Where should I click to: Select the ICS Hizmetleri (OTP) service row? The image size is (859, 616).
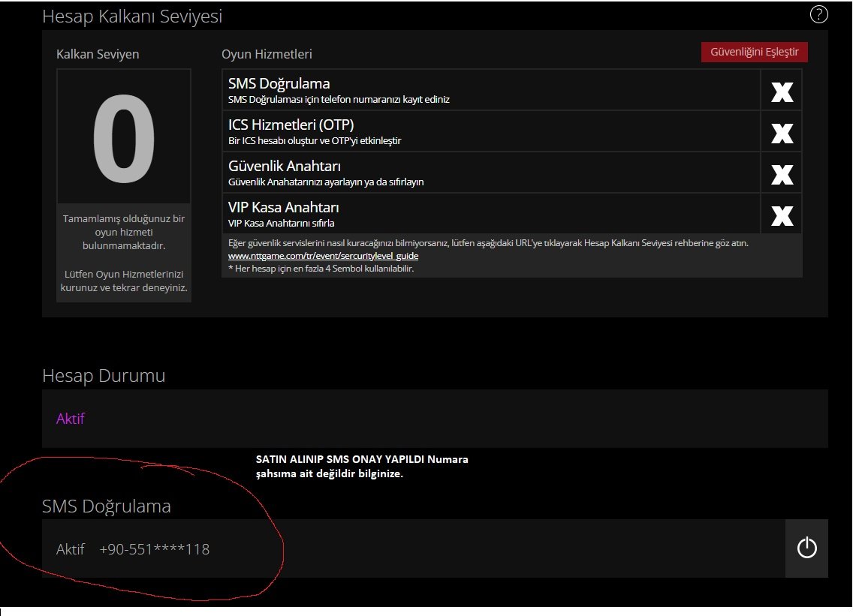pos(291,125)
